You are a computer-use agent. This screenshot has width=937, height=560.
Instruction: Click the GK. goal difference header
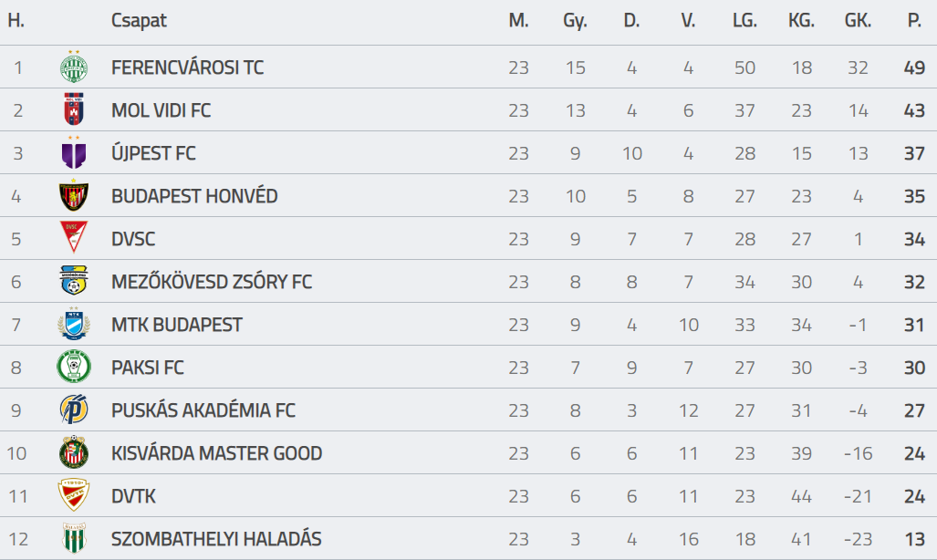click(858, 20)
